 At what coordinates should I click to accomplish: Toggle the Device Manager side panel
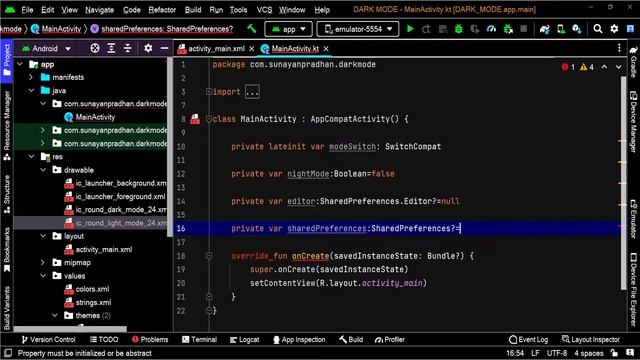pyautogui.click(x=633, y=122)
